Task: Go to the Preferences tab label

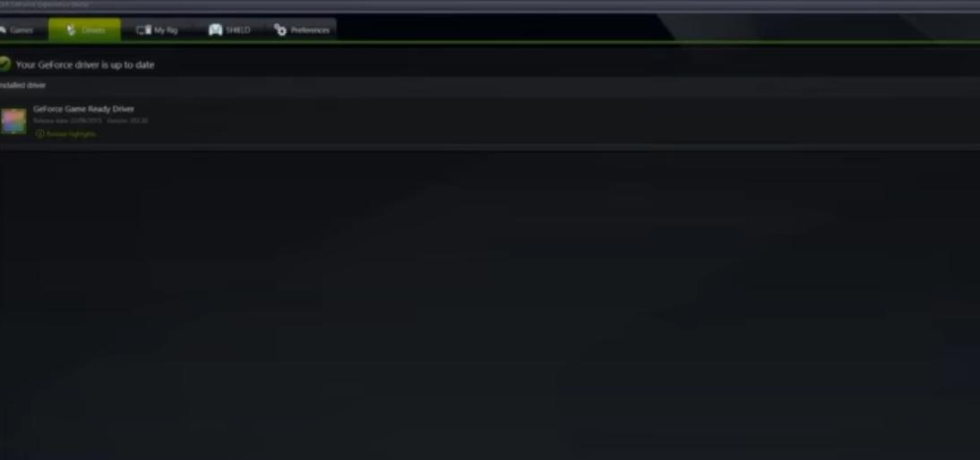Action: pos(309,30)
